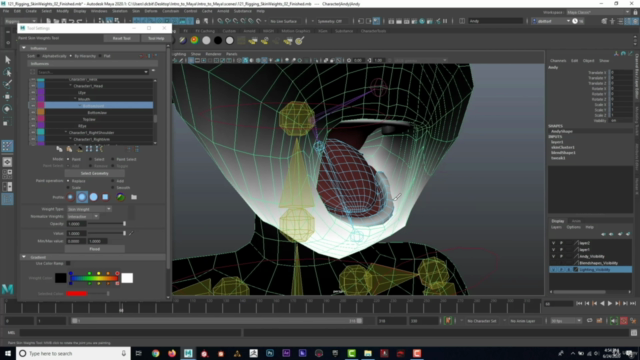
Task: Open the Workspace selector dropdown
Action: (x=598, y=12)
